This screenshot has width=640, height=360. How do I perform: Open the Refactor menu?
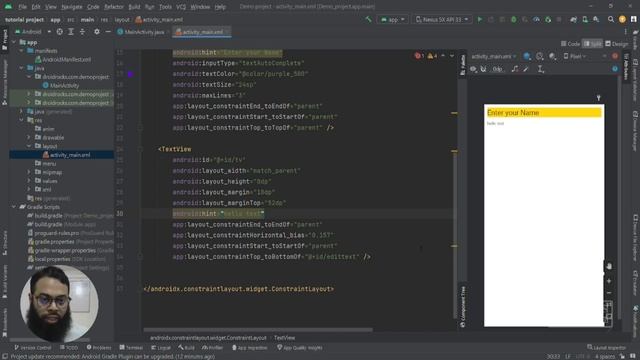(114, 7)
